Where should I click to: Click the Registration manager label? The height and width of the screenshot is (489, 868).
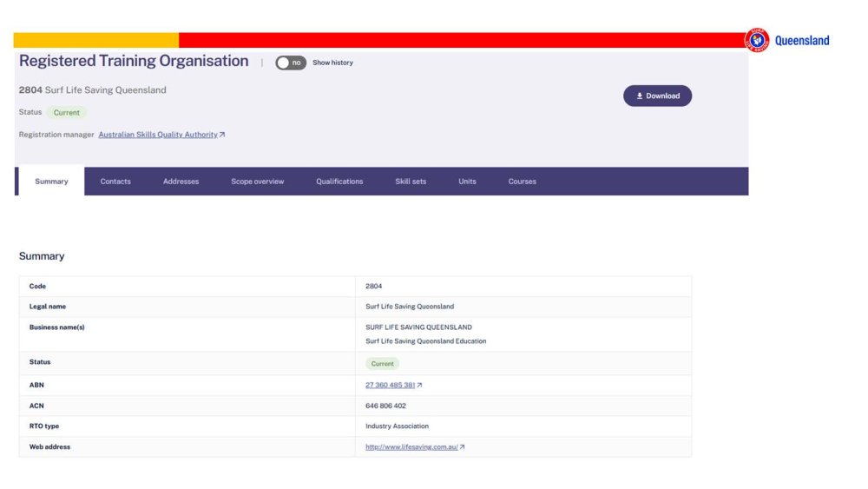point(56,135)
